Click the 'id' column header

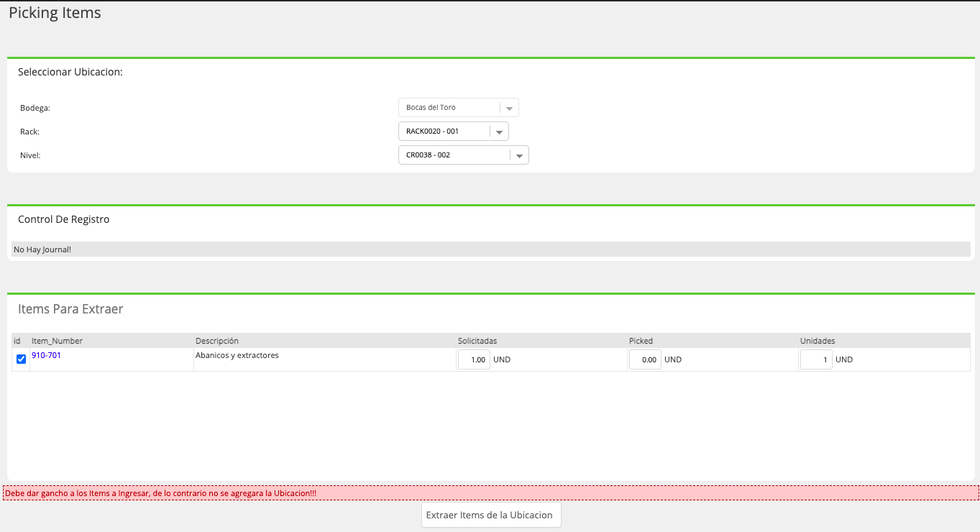pos(17,341)
